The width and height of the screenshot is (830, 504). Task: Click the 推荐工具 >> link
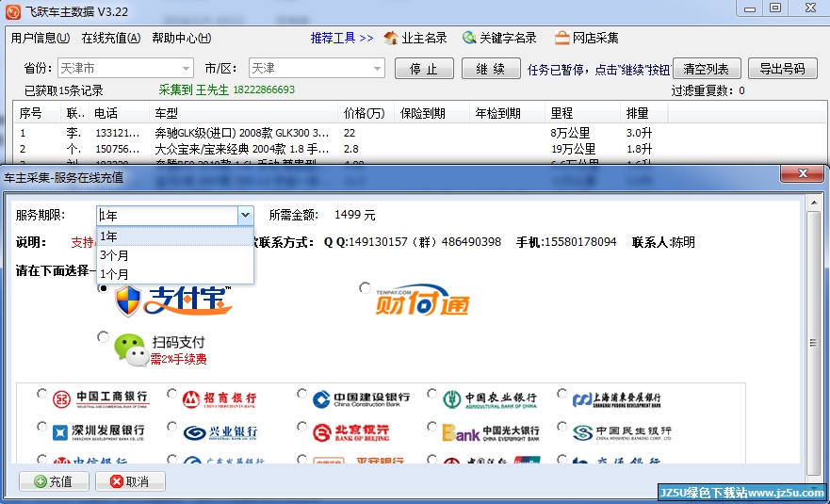click(x=342, y=38)
